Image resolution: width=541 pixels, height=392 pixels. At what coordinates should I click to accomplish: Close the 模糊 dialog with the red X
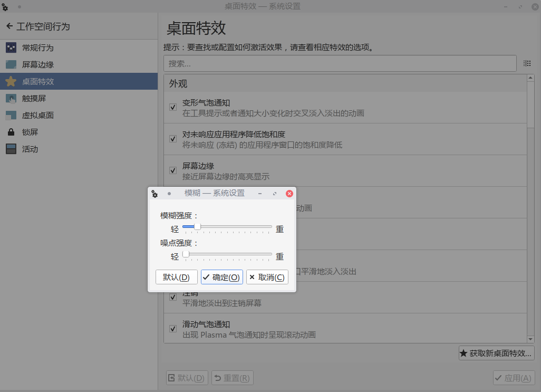(x=289, y=194)
